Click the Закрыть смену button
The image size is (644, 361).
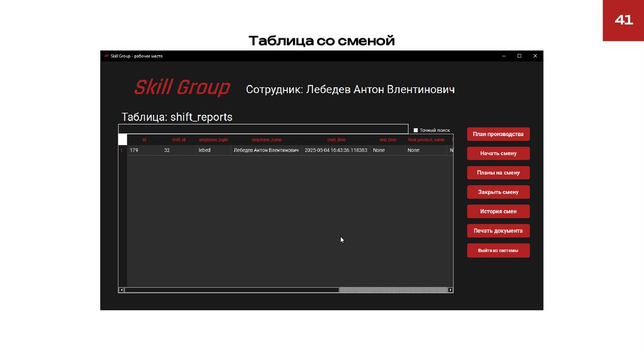click(x=498, y=192)
